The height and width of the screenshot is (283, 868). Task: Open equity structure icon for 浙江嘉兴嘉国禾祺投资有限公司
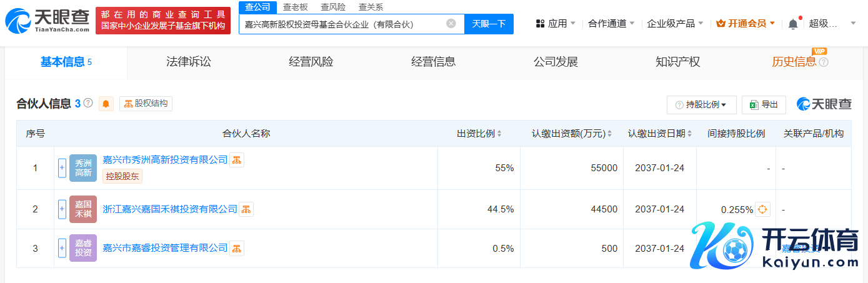click(x=246, y=209)
